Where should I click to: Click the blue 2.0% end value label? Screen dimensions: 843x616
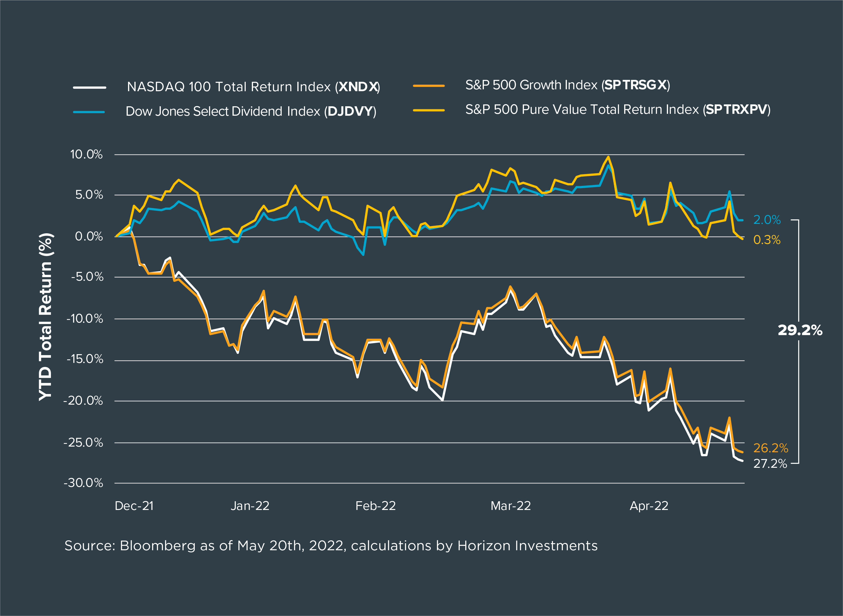click(x=767, y=220)
